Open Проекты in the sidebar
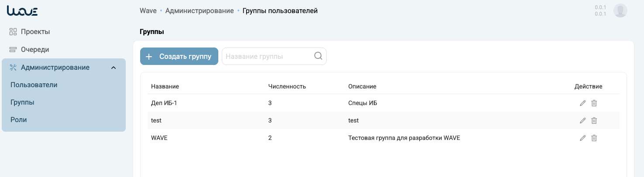Image resolution: width=644 pixels, height=177 pixels. click(x=35, y=32)
